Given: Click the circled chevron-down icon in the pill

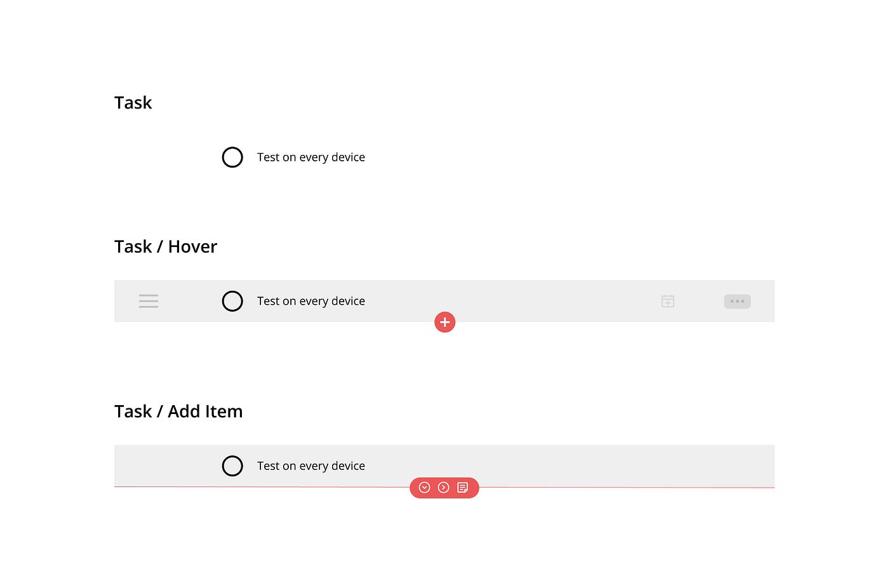Looking at the screenshot, I should [x=425, y=487].
